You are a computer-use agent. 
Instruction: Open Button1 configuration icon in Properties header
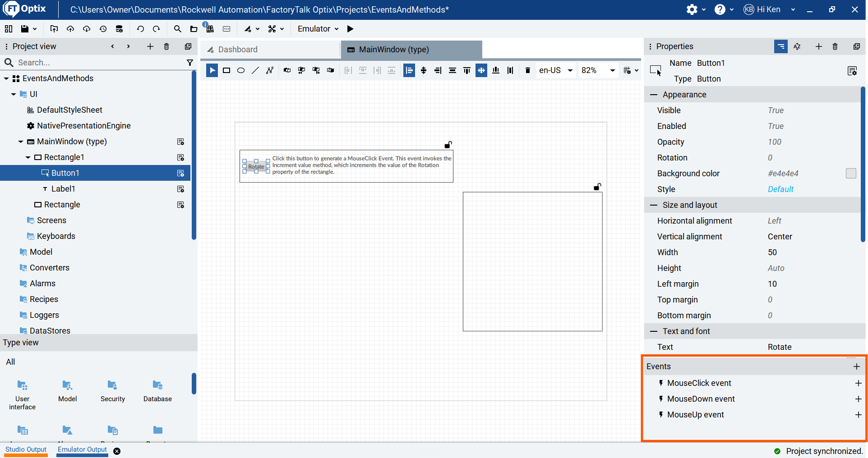coord(852,71)
